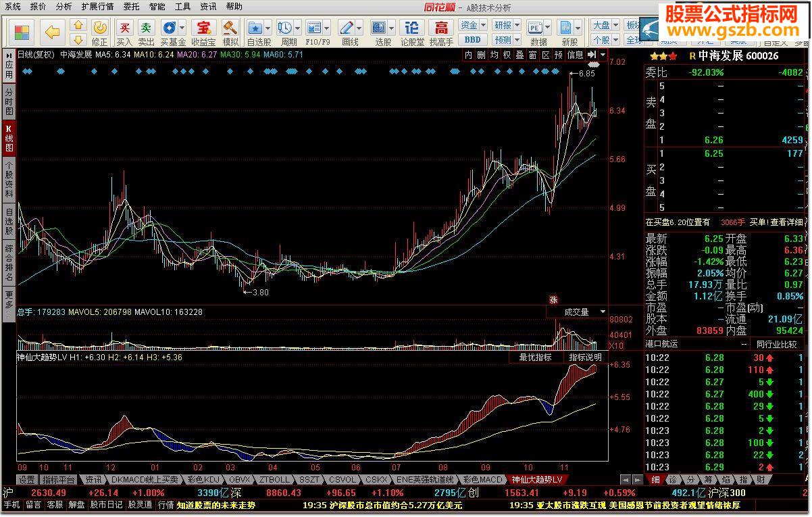812x517 pixels.
Task: Go back with the yellow left arrow
Action: click(53, 32)
